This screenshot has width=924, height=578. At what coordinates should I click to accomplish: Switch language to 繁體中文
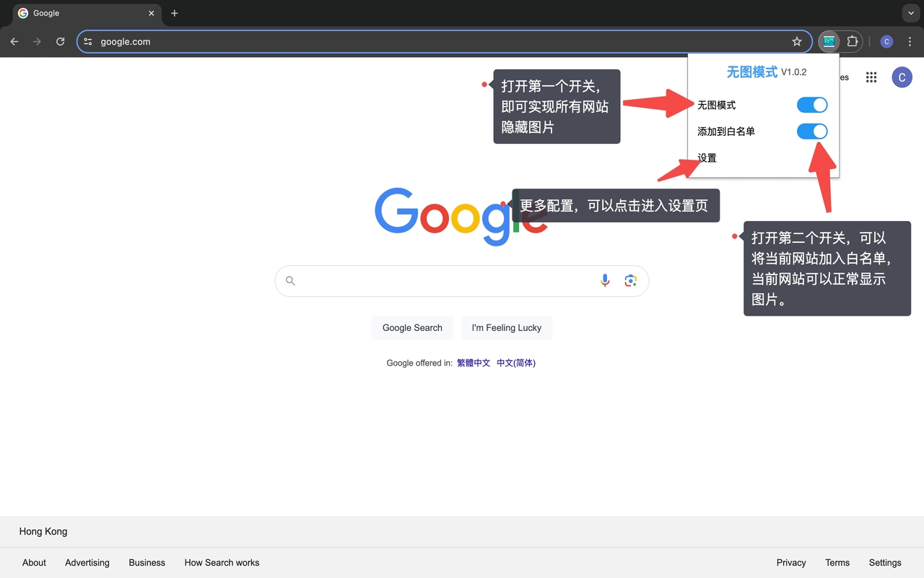(x=474, y=363)
